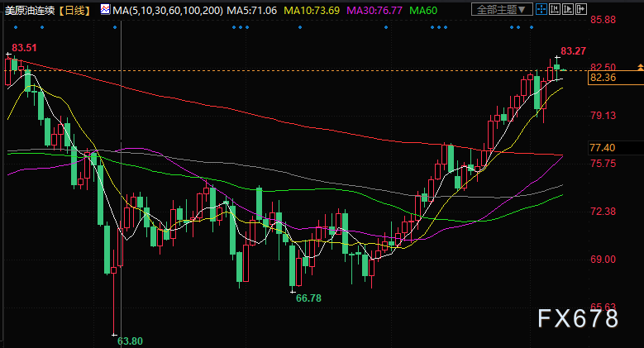Click the 77.40 price box on axis
The image size is (644, 348).
616,148
